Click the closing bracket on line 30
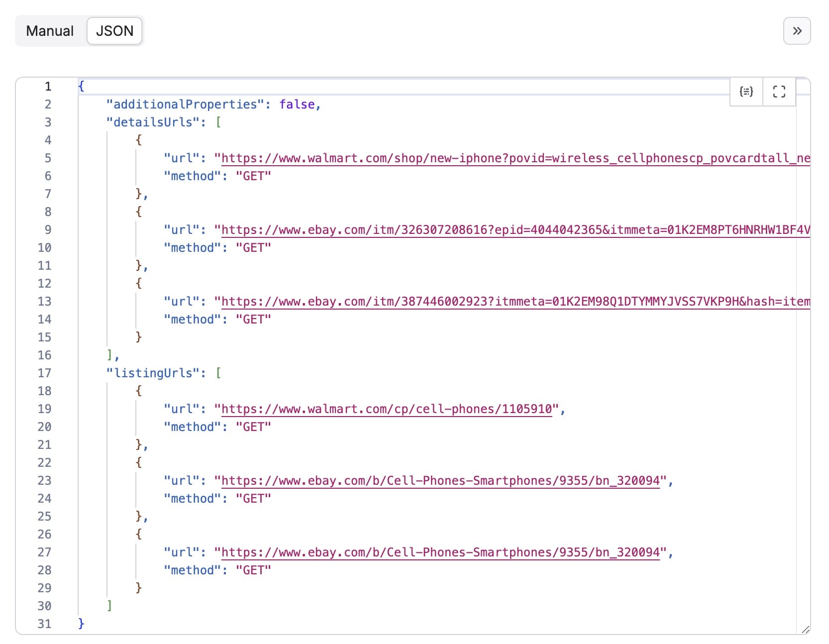 pos(109,606)
